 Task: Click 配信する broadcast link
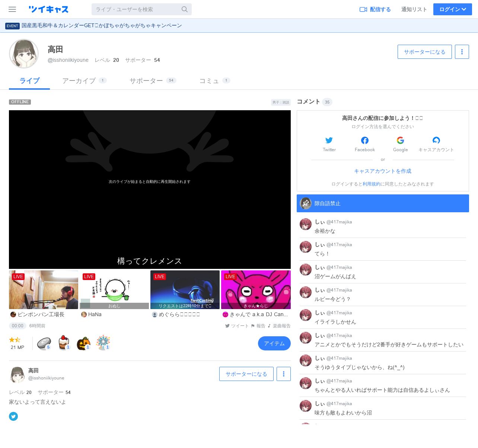point(375,9)
